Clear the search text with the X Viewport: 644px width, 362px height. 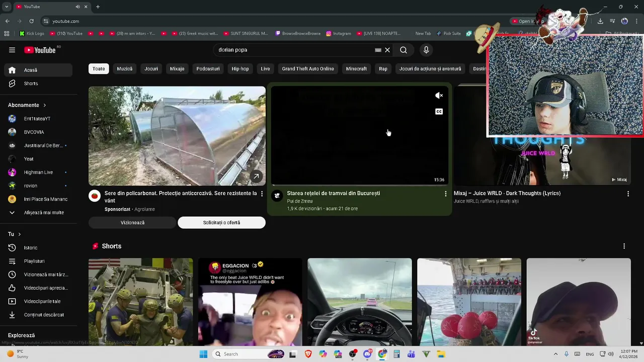(387, 50)
